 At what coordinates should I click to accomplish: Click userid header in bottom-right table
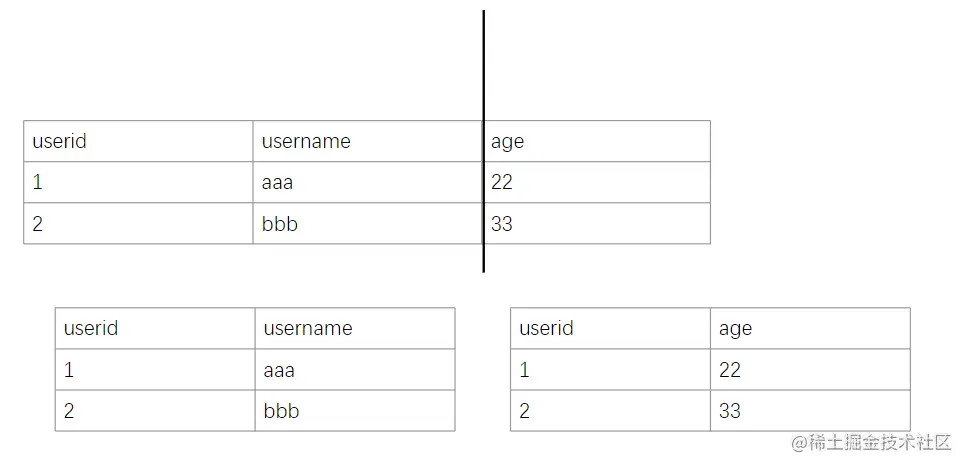click(546, 328)
